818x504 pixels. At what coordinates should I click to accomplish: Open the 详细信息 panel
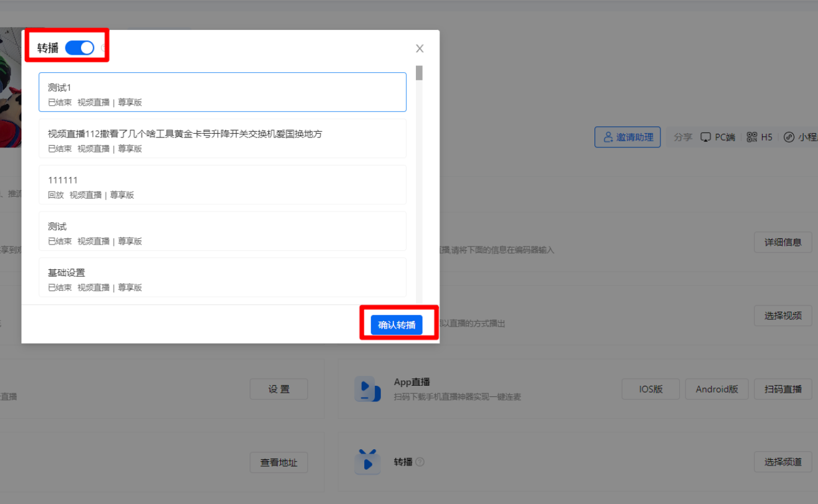[x=783, y=242]
